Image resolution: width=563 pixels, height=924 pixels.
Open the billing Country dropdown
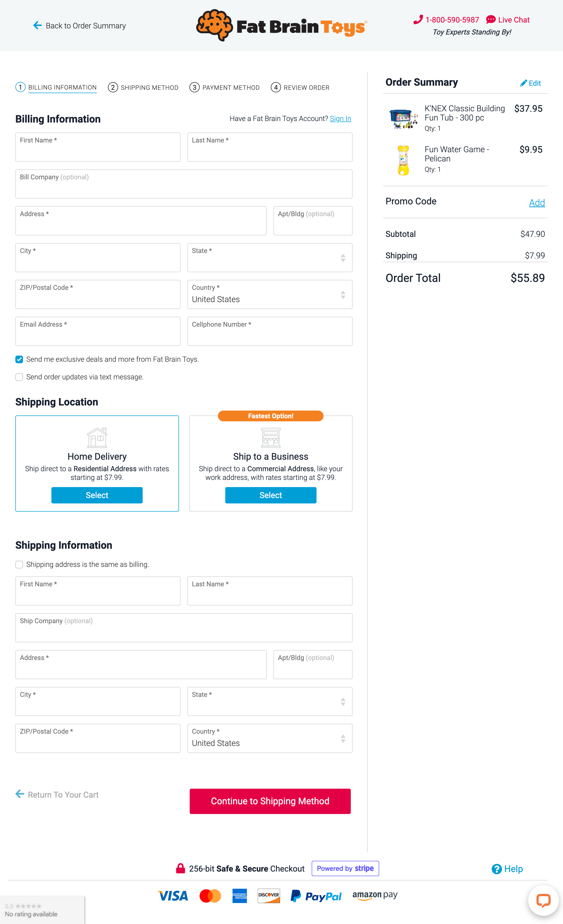tap(269, 295)
